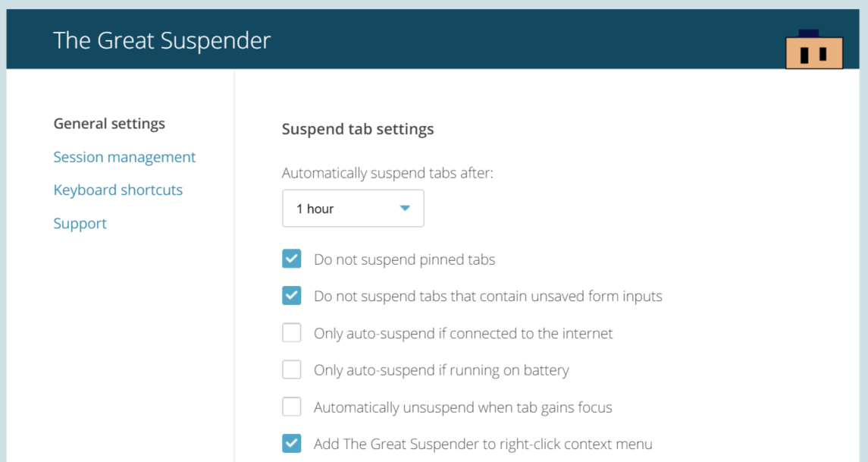This screenshot has width=868, height=462.
Task: Uncheck the 'Do not suspend pinned tabs' checkbox
Action: [292, 259]
